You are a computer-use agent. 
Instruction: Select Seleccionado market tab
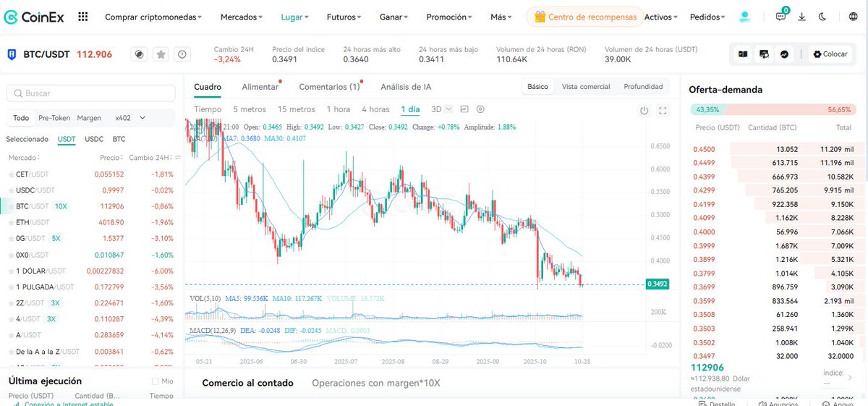(27, 139)
